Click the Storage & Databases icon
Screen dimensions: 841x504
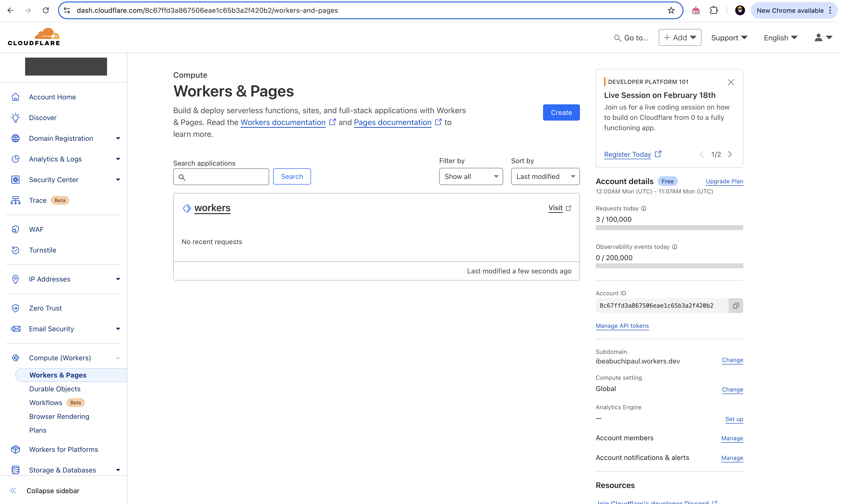(x=15, y=470)
